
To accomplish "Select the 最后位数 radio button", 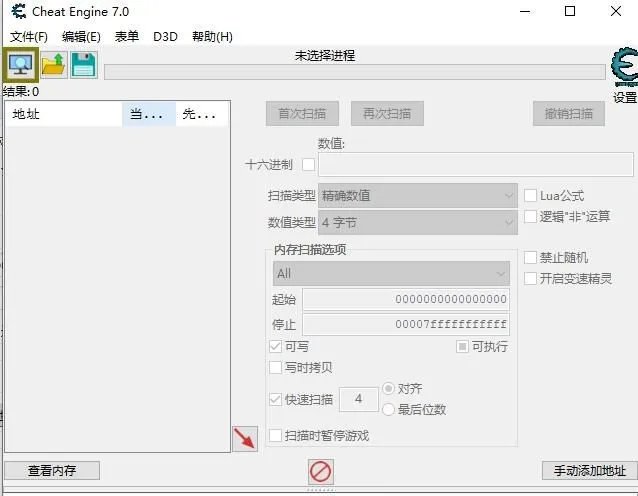I will [388, 409].
